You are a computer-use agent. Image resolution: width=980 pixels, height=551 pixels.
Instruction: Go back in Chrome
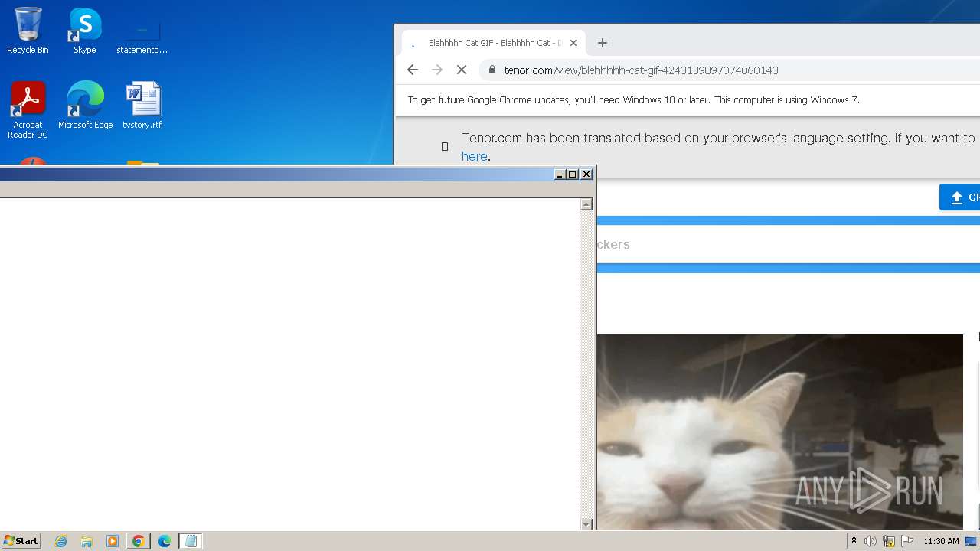tap(413, 70)
